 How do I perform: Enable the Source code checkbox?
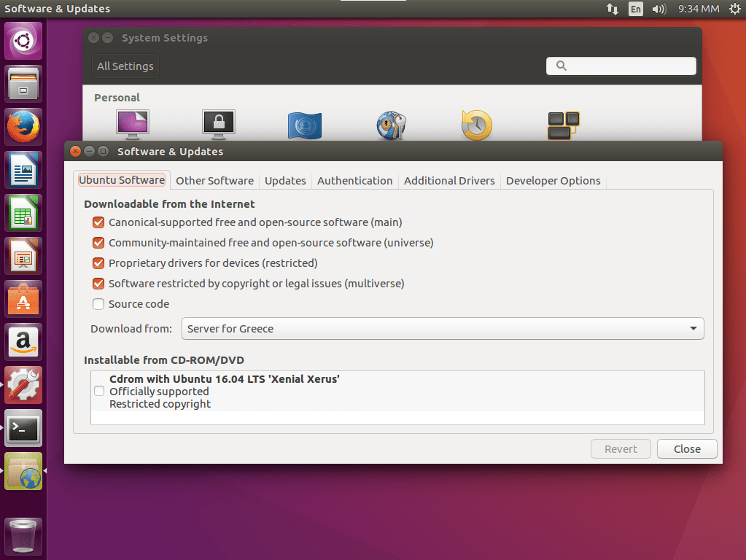coord(98,304)
